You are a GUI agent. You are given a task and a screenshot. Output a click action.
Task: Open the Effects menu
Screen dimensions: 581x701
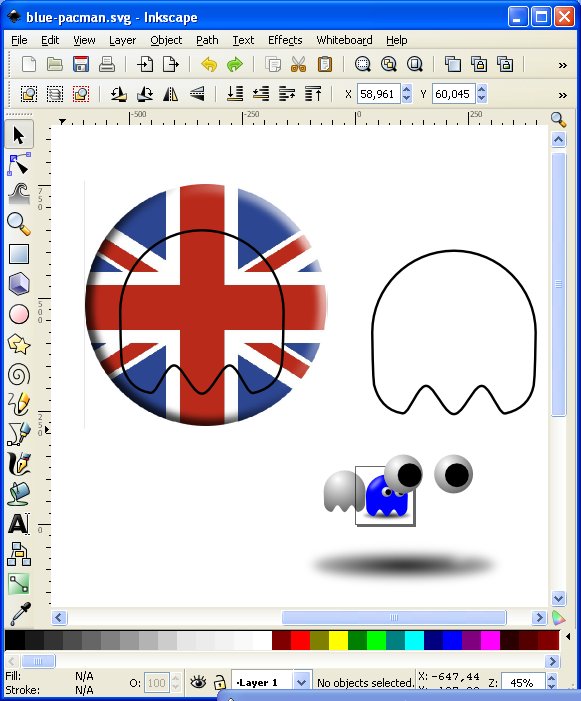pyautogui.click(x=285, y=40)
